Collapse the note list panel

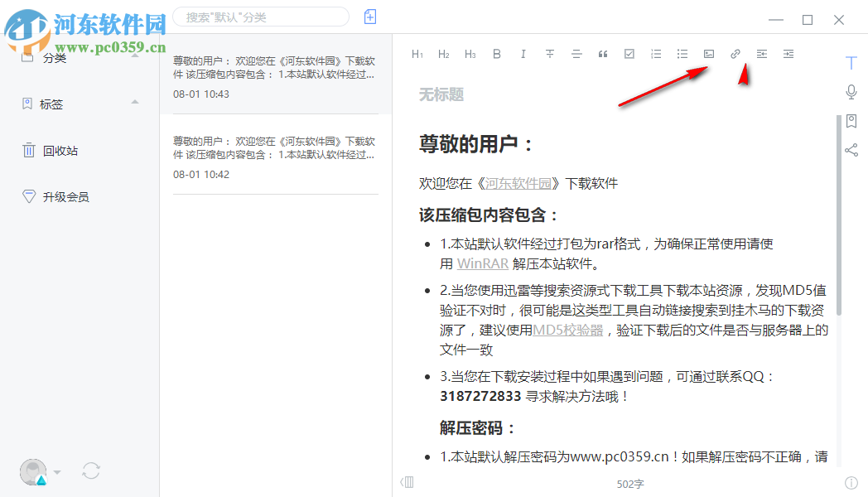407,482
